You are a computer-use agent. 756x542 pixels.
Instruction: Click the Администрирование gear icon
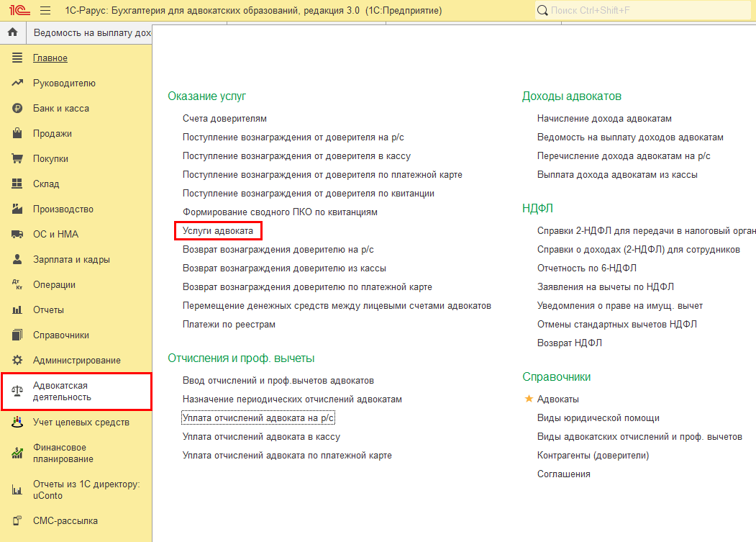click(18, 361)
